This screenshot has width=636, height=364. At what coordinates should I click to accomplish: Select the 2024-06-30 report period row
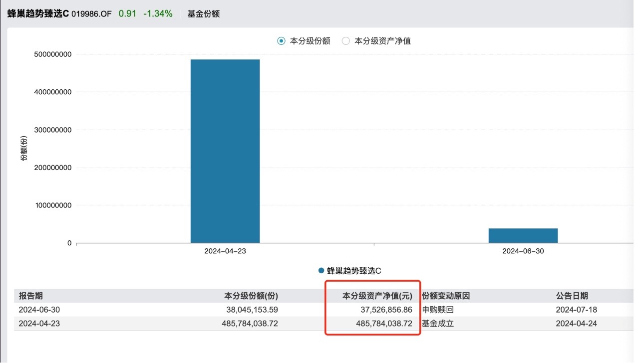point(39,310)
